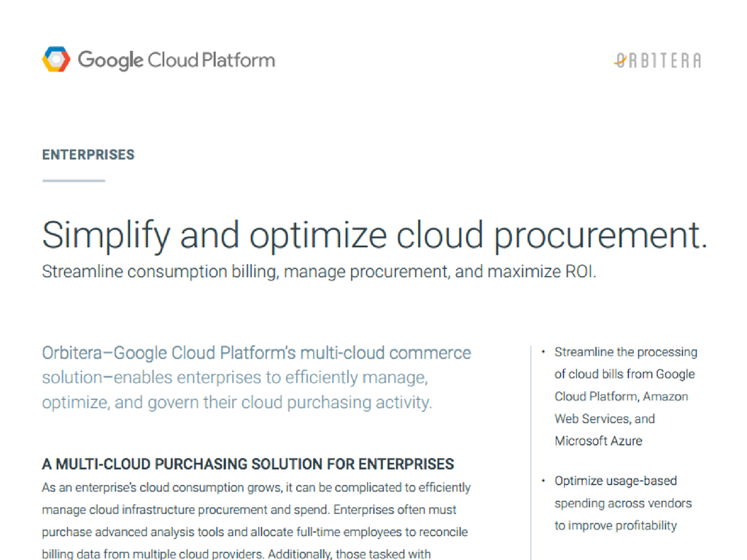Screen dimensions: 747x560
Task: Click the line "spending across vendors"
Action: (623, 503)
